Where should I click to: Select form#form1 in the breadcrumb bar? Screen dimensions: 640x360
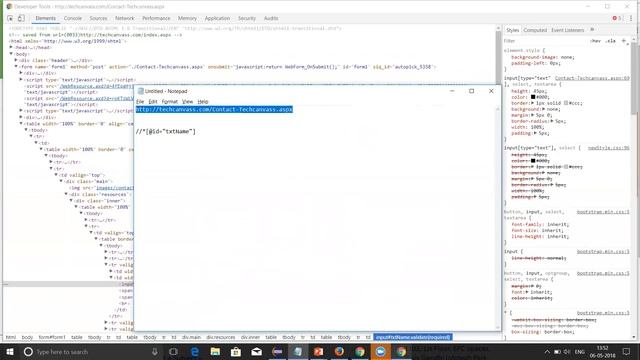52,337
